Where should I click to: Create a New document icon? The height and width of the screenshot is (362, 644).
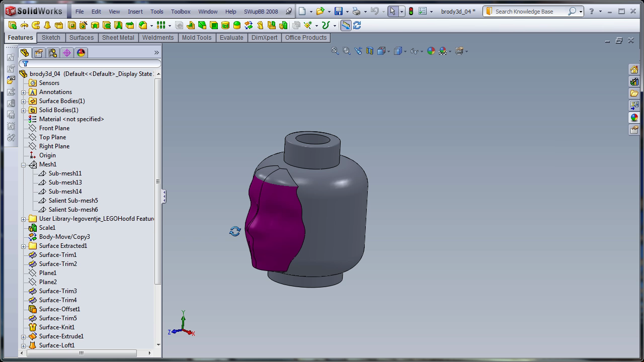(x=302, y=11)
